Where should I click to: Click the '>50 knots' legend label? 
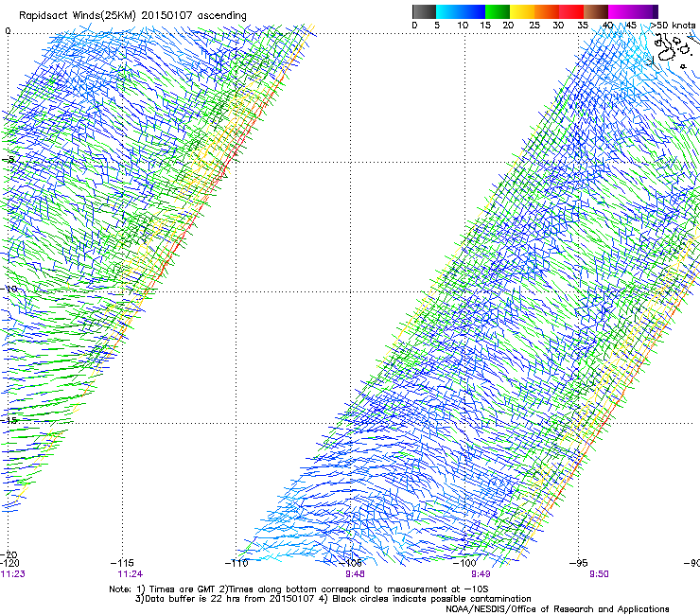point(673,26)
